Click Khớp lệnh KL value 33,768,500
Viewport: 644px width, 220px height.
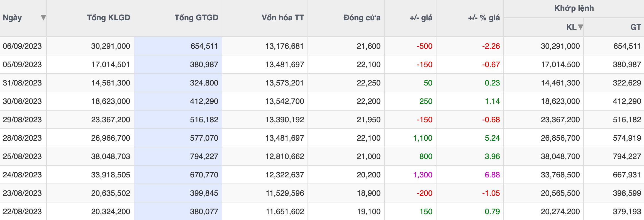click(560, 175)
